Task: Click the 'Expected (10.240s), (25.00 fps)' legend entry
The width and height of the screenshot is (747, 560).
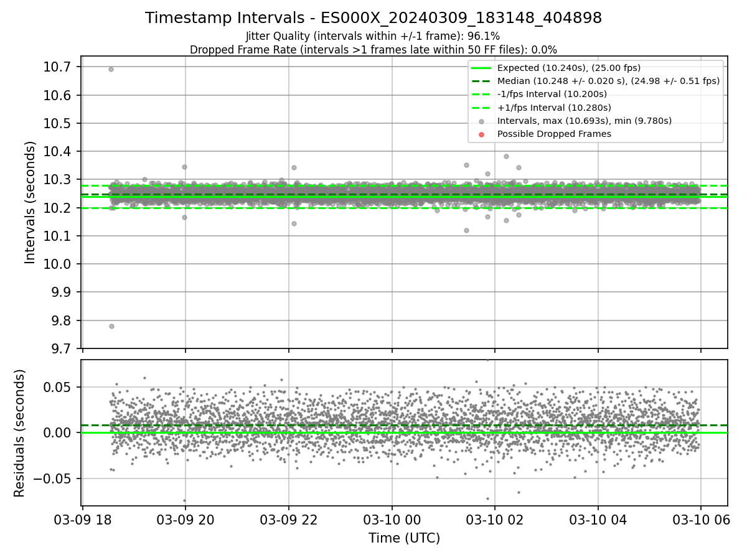Action: (569, 68)
